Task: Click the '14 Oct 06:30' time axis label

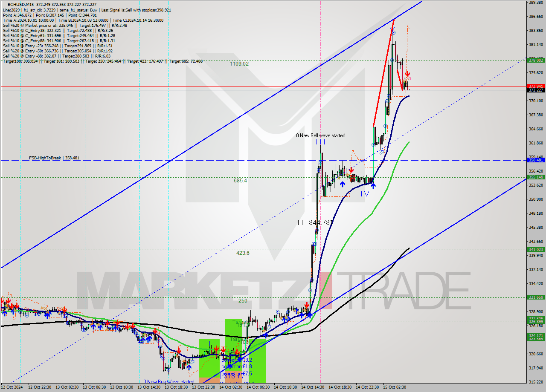Action: pyautogui.click(x=258, y=387)
